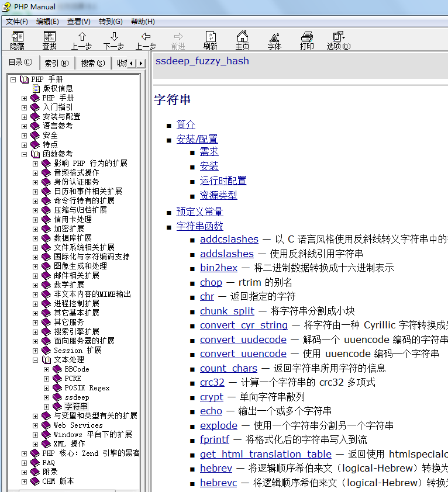Open the get_html_translation_table link

[266, 454]
